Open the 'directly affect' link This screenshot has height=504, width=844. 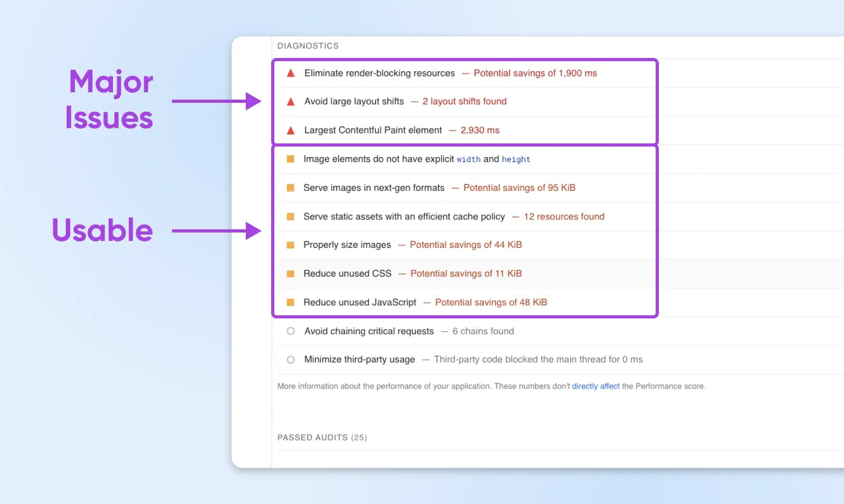(596, 386)
